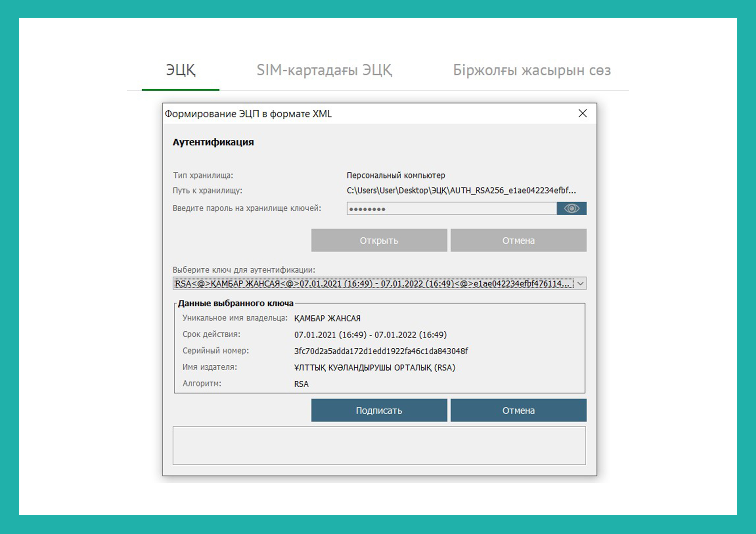Select the RSA ҚАМБАР ЖАНСАЯ key combo box
Viewport: 756px width, 534px height.
pyautogui.click(x=379, y=283)
